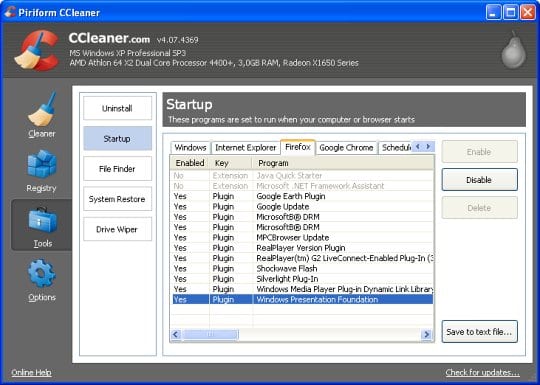Switch to Google Chrome tab
The image size is (540, 385).
click(x=346, y=148)
